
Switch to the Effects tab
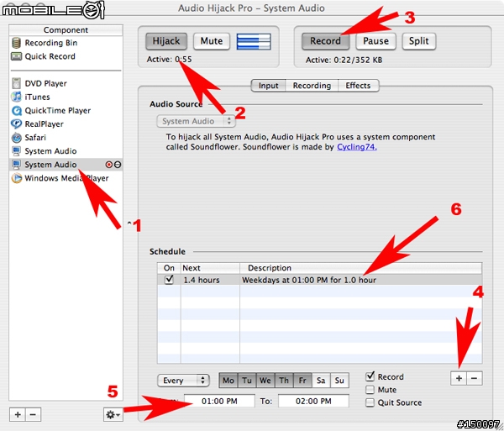tap(358, 86)
